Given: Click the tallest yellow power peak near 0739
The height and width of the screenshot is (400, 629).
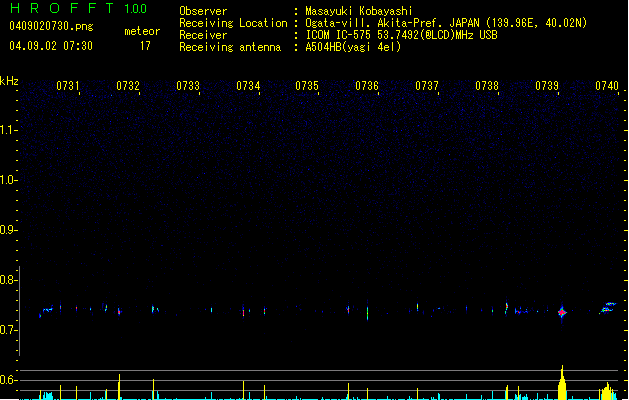Looking at the screenshot, I should [x=562, y=382].
